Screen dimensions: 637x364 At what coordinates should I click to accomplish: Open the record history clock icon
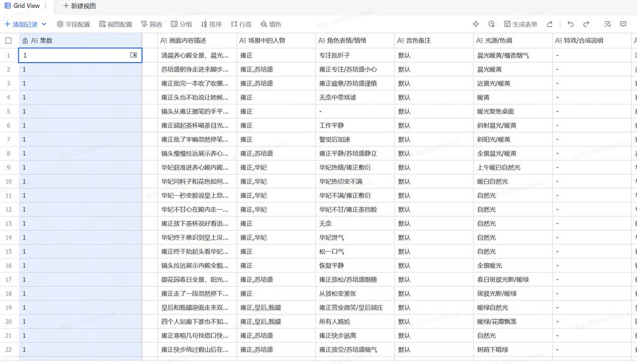[492, 24]
